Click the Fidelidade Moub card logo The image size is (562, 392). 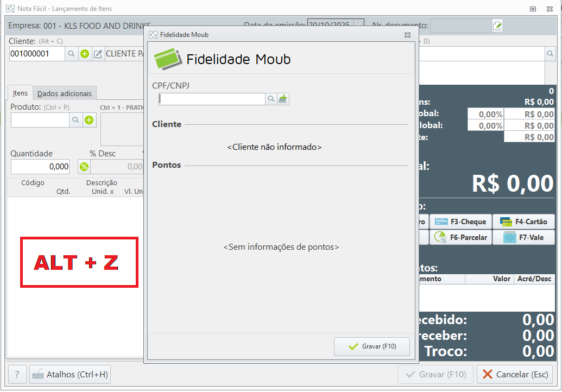[168, 59]
